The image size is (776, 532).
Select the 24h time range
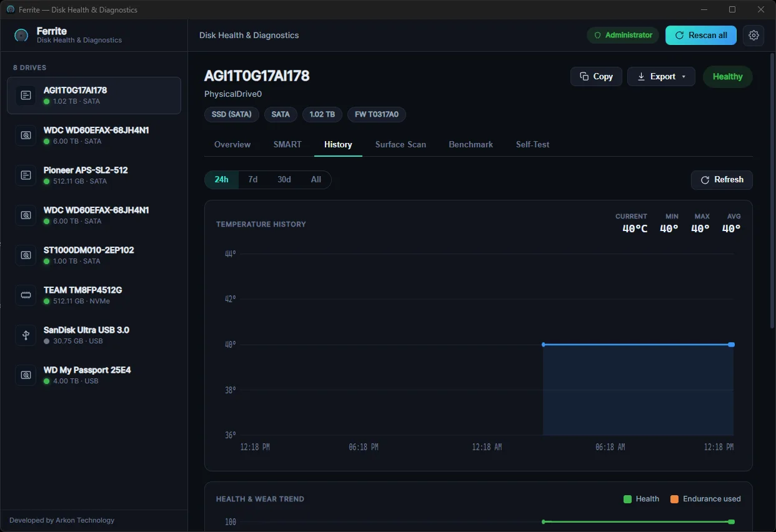(x=222, y=180)
